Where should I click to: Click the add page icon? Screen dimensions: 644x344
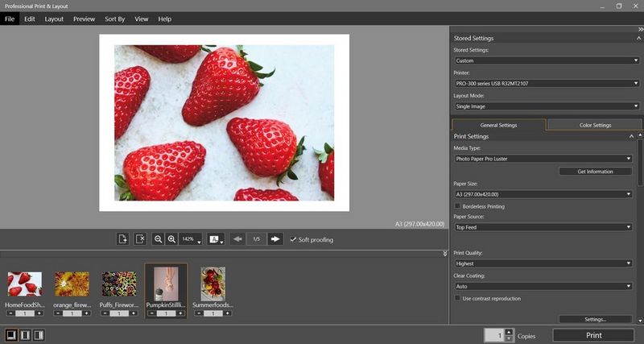122,239
